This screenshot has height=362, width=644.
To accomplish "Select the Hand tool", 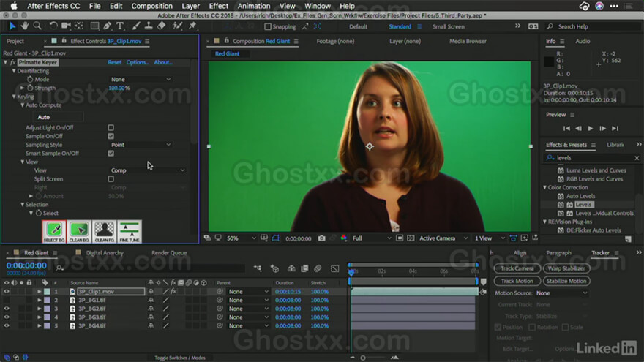I will [25, 26].
